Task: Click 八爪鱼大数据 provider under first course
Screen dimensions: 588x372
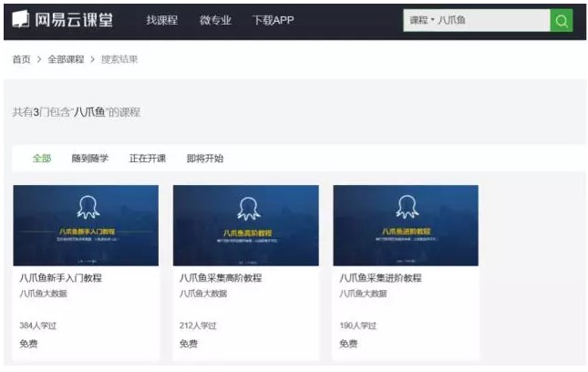Action: click(43, 294)
